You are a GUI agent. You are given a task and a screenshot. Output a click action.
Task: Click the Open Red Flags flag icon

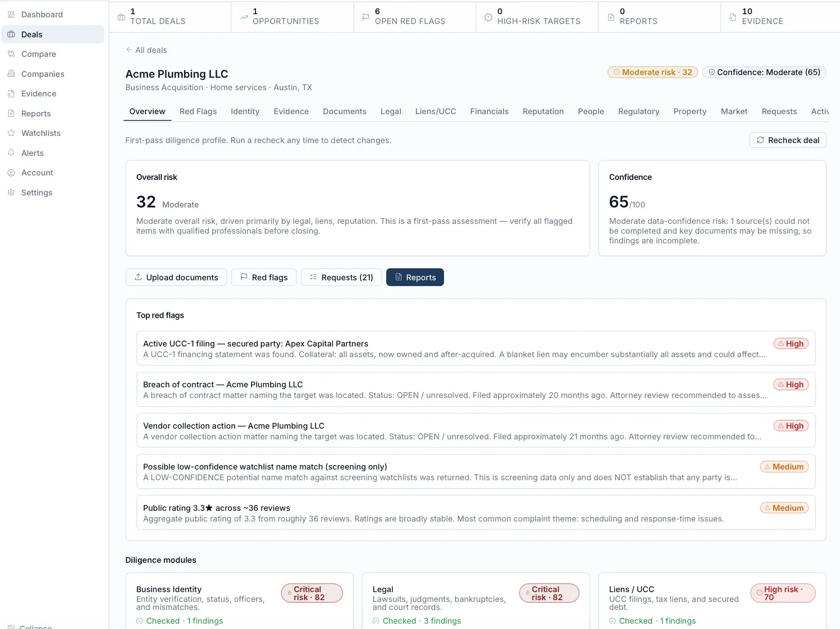[x=366, y=17]
